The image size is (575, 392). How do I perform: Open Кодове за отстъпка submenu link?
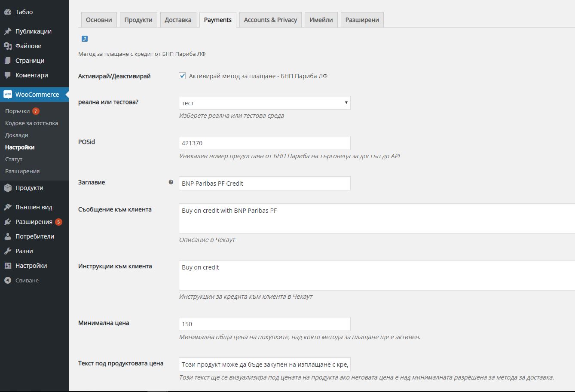(31, 123)
